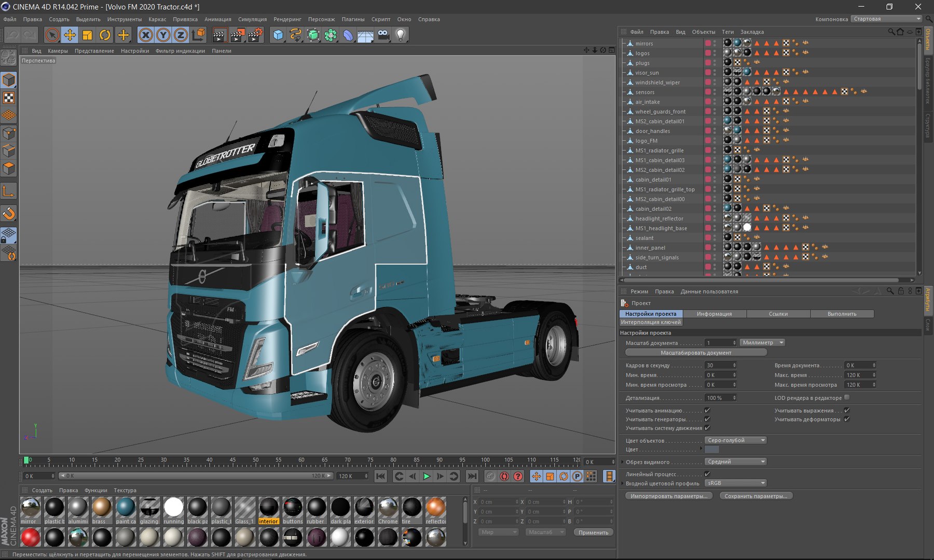This screenshot has width=934, height=560.
Task: Open the input color profile dropdown
Action: point(736,483)
